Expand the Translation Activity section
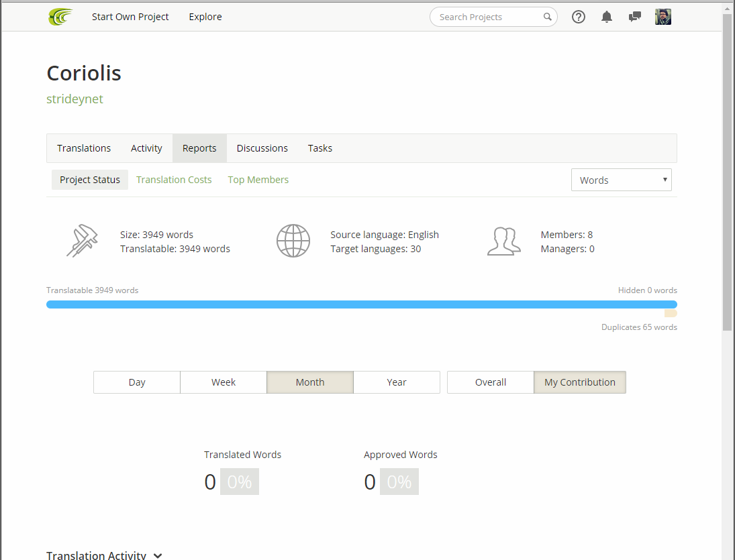Screen dimensions: 735x560 pyautogui.click(x=104, y=555)
